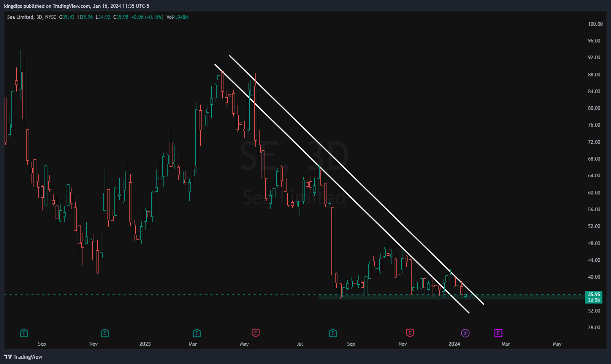Click the 80.00 price axis label
611x364 pixels.
click(x=594, y=108)
